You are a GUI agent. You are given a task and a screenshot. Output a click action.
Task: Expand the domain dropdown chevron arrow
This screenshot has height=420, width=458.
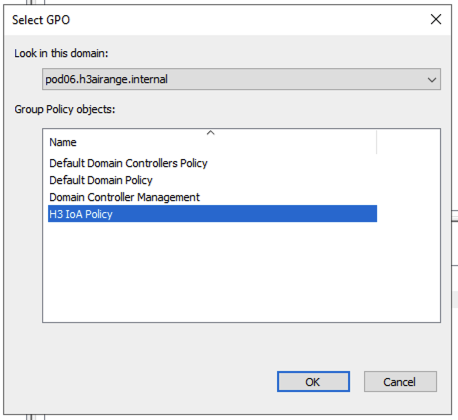(x=432, y=80)
